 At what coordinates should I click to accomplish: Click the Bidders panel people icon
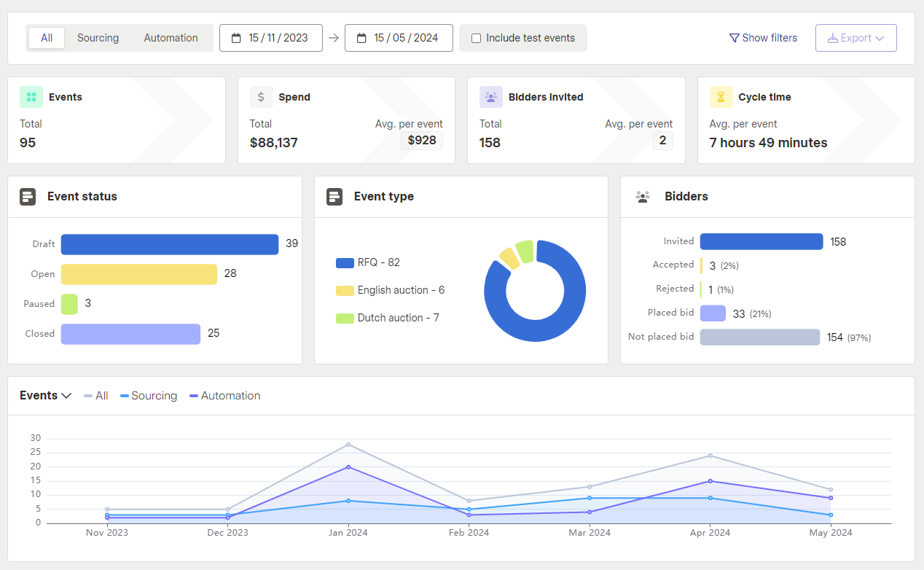(x=642, y=196)
